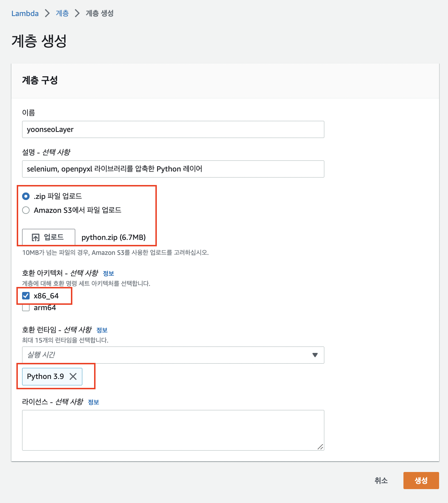Click the 설명 description input field

coord(173,169)
